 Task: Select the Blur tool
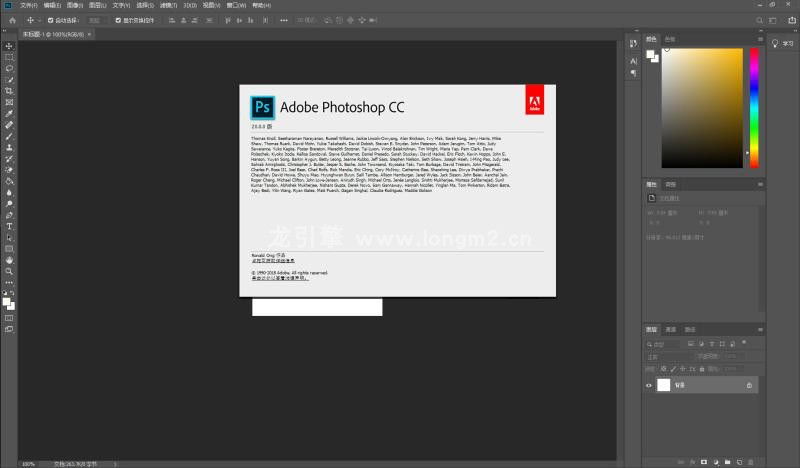pos(9,192)
